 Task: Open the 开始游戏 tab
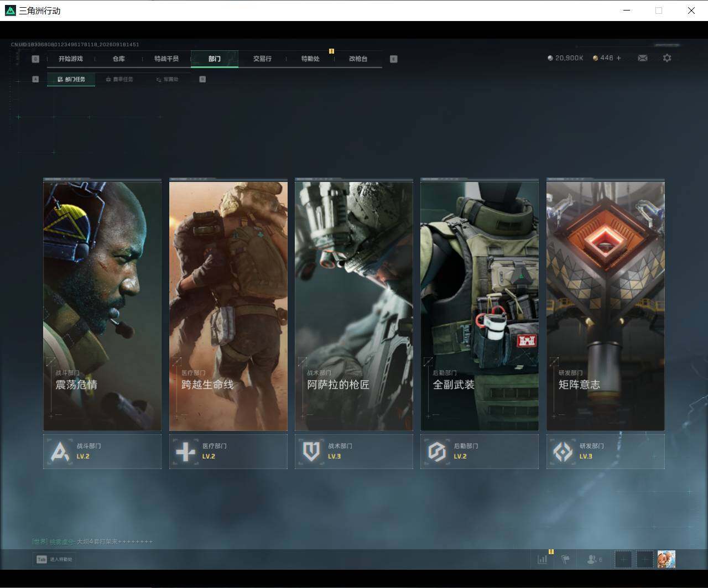pos(71,59)
